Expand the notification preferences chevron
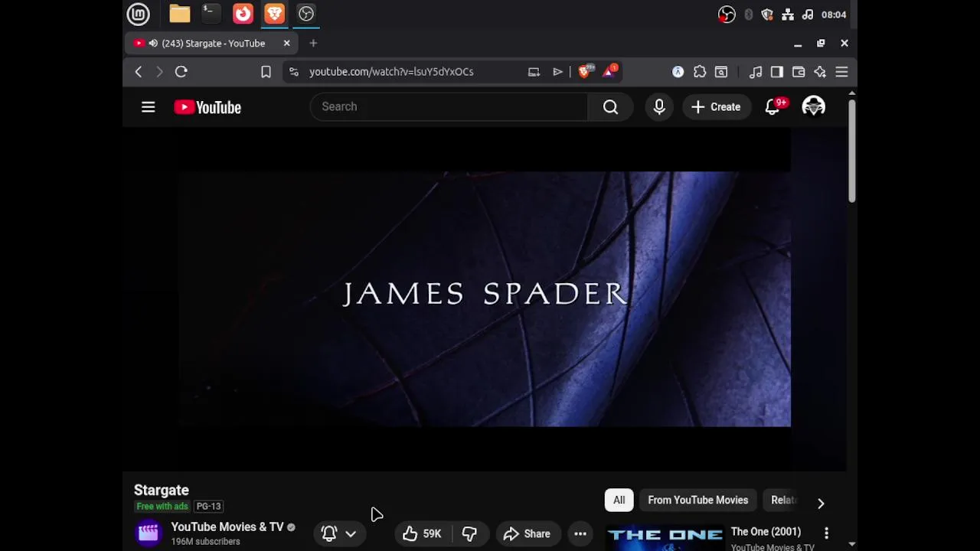 point(351,534)
